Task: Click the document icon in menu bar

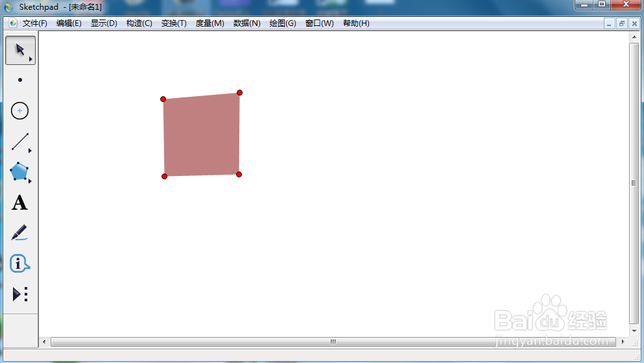Action: point(13,23)
